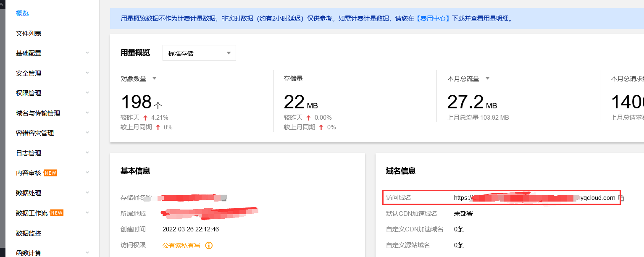Click the 未部署 CDN status text

[x=463, y=213]
